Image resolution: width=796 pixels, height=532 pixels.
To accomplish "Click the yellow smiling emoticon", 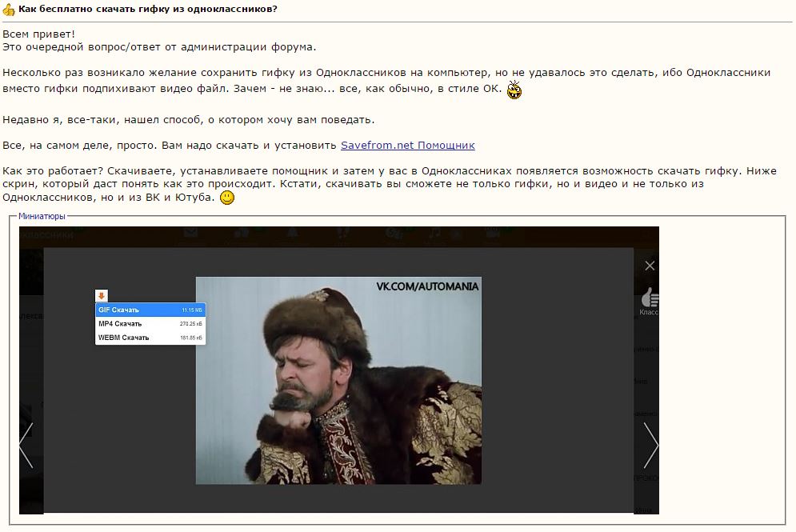I will pos(227,197).
